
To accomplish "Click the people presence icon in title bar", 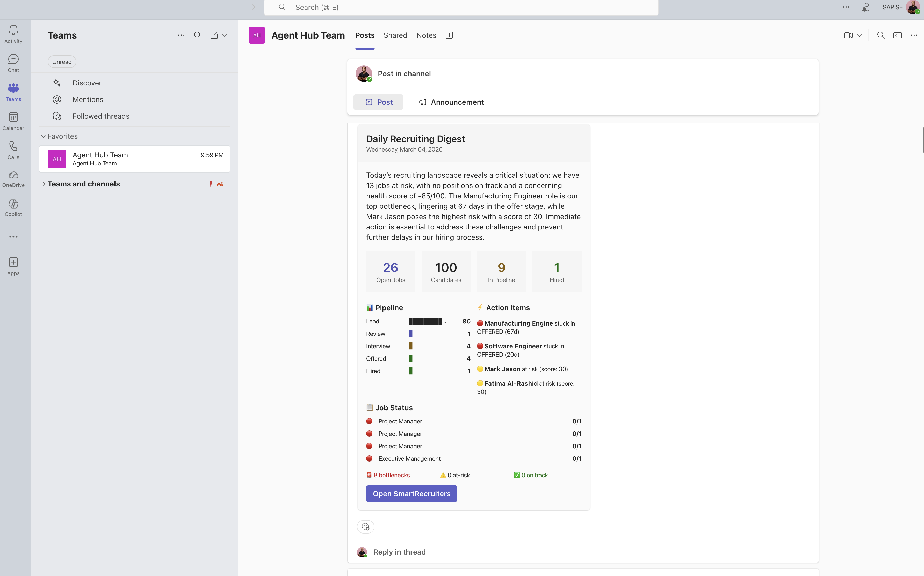I will point(866,7).
